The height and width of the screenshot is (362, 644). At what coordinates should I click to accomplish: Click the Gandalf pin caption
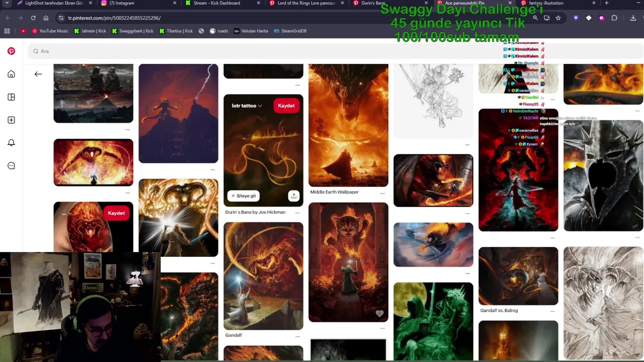coord(233,335)
